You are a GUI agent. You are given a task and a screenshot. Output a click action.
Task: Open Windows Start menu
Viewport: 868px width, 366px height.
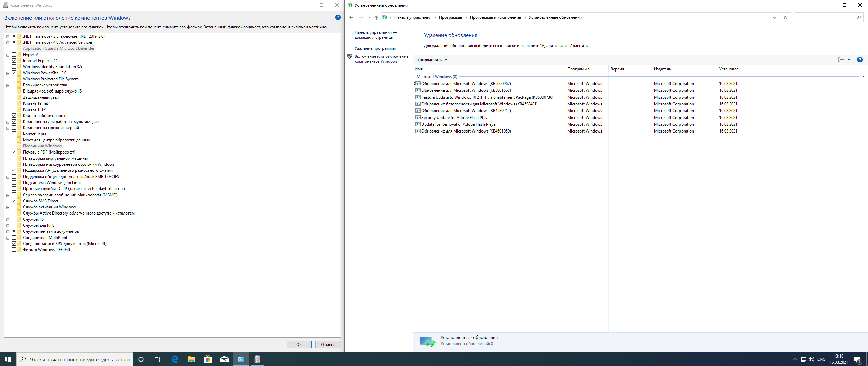click(x=8, y=359)
